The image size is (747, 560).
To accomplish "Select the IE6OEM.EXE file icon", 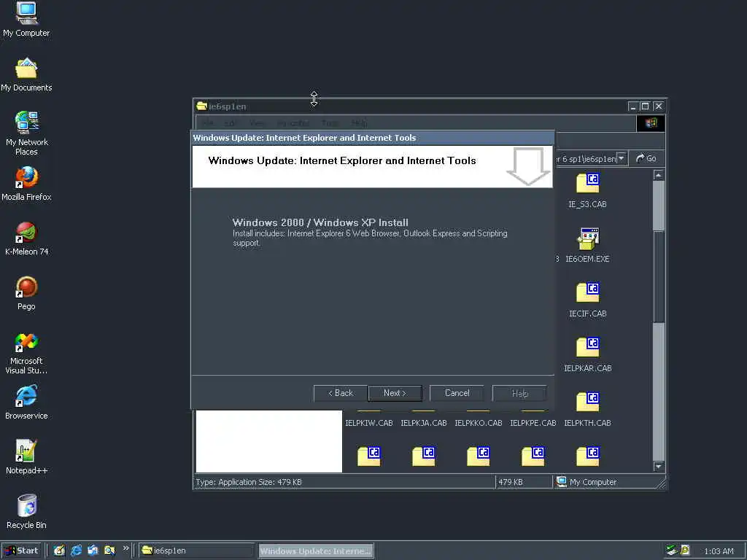I will pos(587,238).
